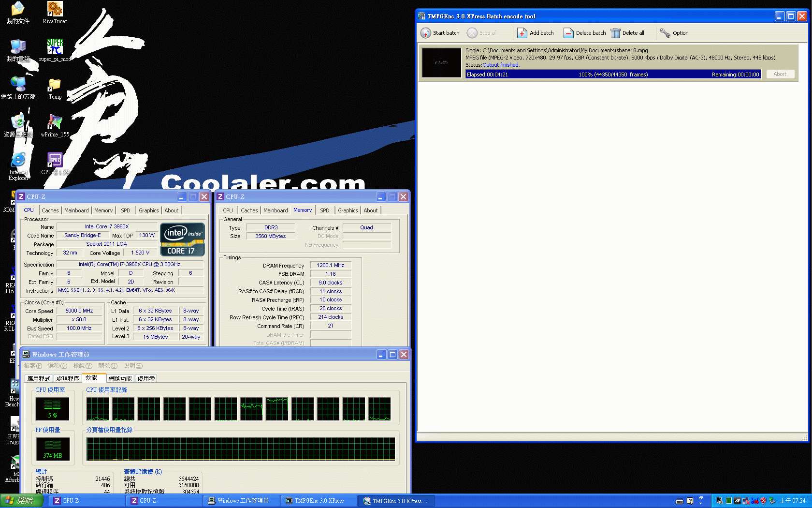
Task: Open About tab in right CPU-Z window
Action: coord(370,210)
